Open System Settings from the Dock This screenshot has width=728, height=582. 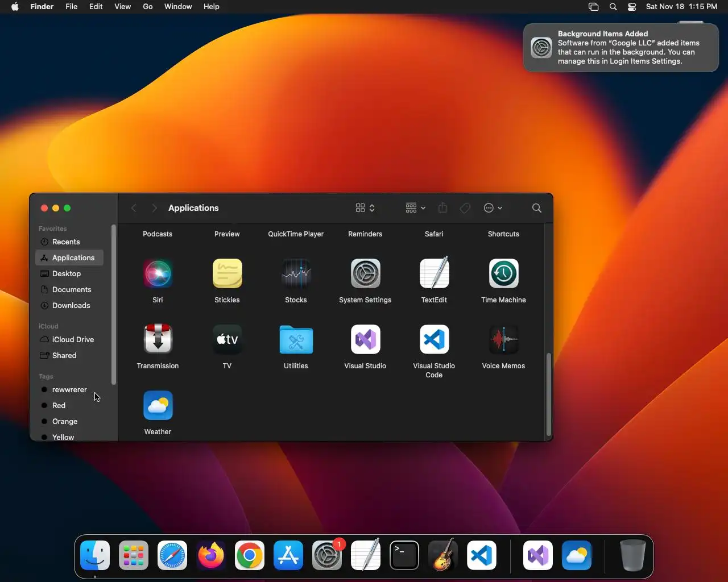[x=327, y=555]
